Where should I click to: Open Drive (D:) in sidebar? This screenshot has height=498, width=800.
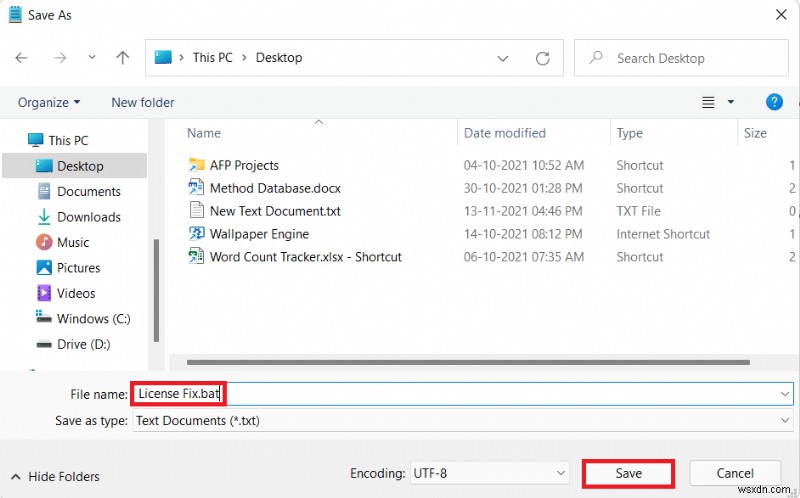84,344
